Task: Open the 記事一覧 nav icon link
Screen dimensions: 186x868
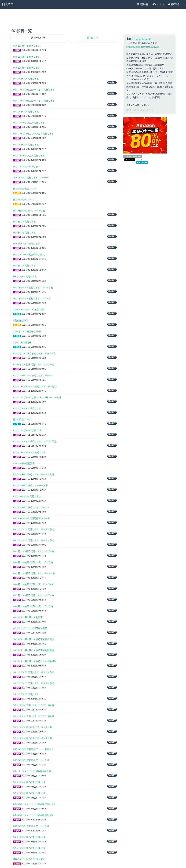Action: coord(142,4)
